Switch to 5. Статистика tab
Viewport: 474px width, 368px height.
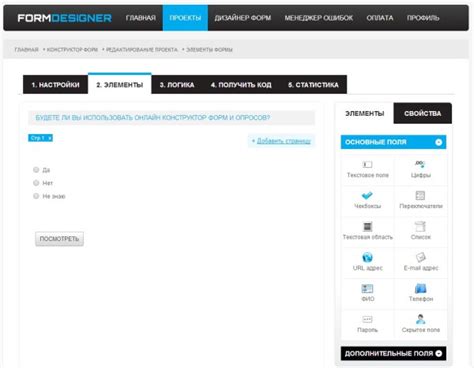click(x=313, y=85)
